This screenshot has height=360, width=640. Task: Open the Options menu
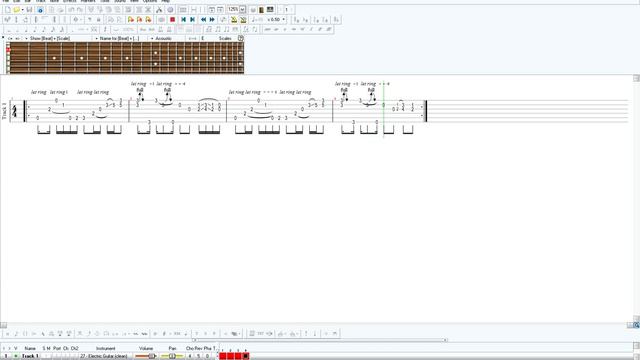pos(150,1)
